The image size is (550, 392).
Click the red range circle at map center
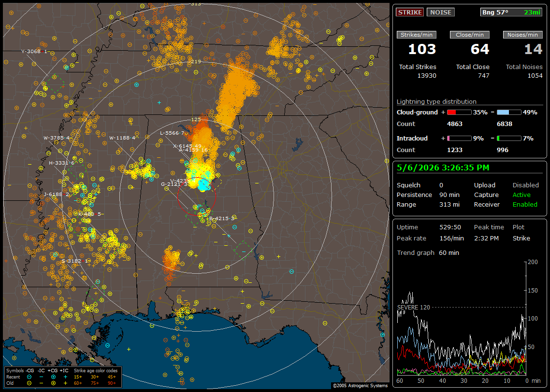click(196, 196)
